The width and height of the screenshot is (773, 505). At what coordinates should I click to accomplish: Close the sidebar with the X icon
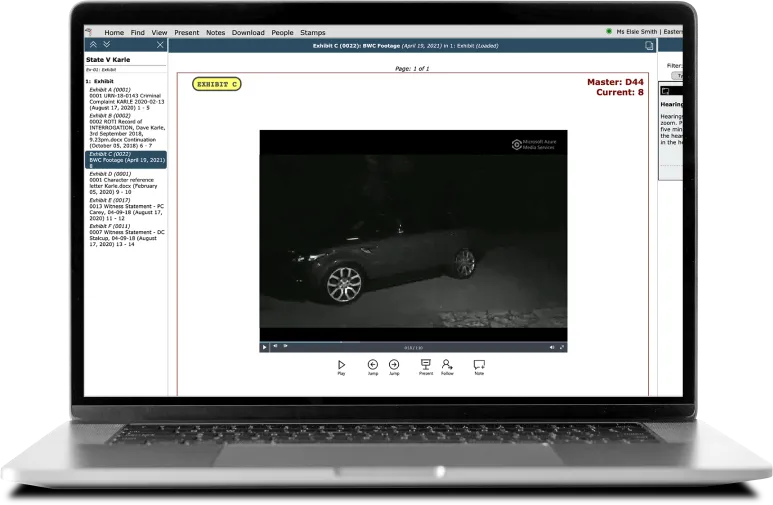tap(160, 45)
